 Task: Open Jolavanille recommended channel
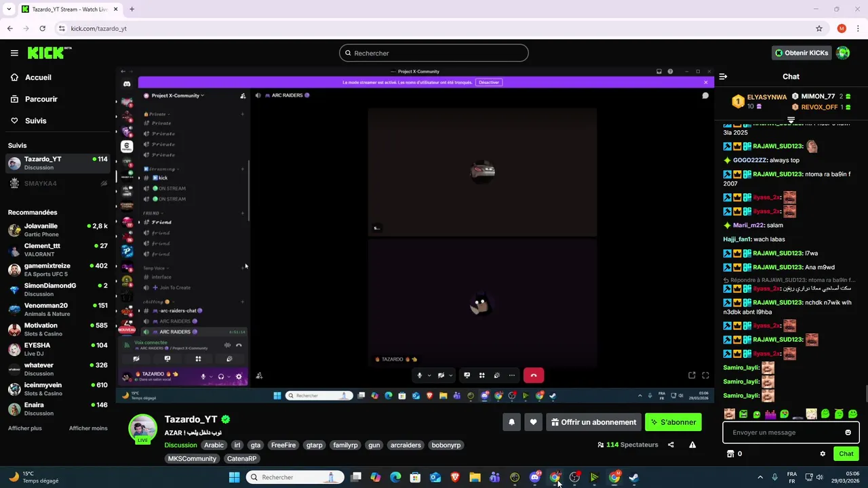click(x=58, y=230)
